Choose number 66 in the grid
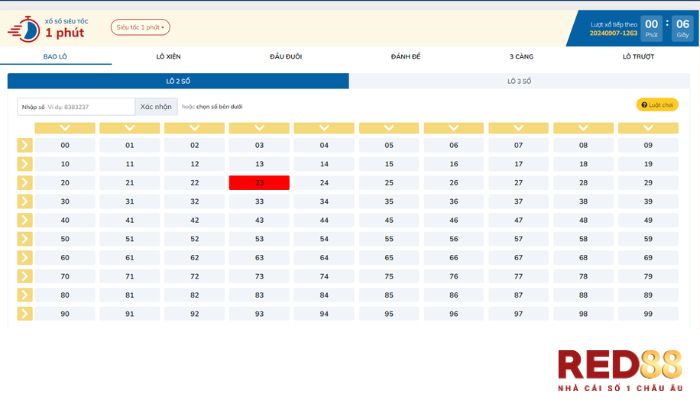Image resolution: width=700 pixels, height=420 pixels. click(x=454, y=258)
